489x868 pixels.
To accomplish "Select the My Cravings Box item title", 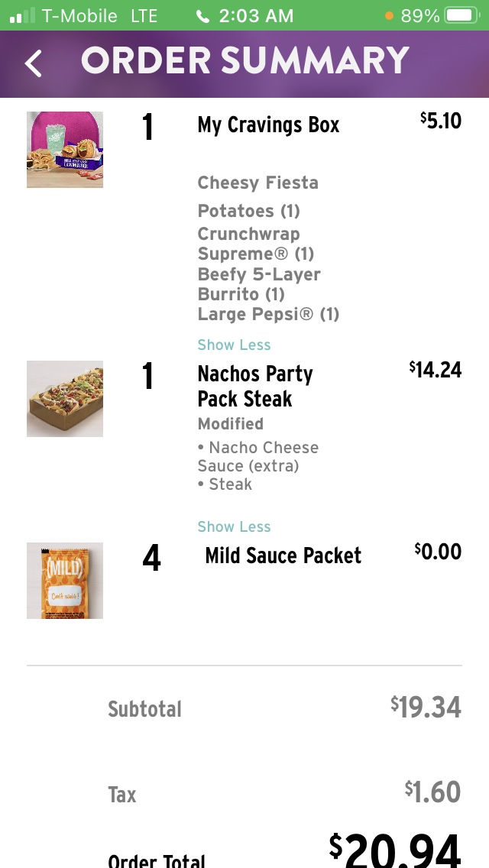I will [x=268, y=125].
